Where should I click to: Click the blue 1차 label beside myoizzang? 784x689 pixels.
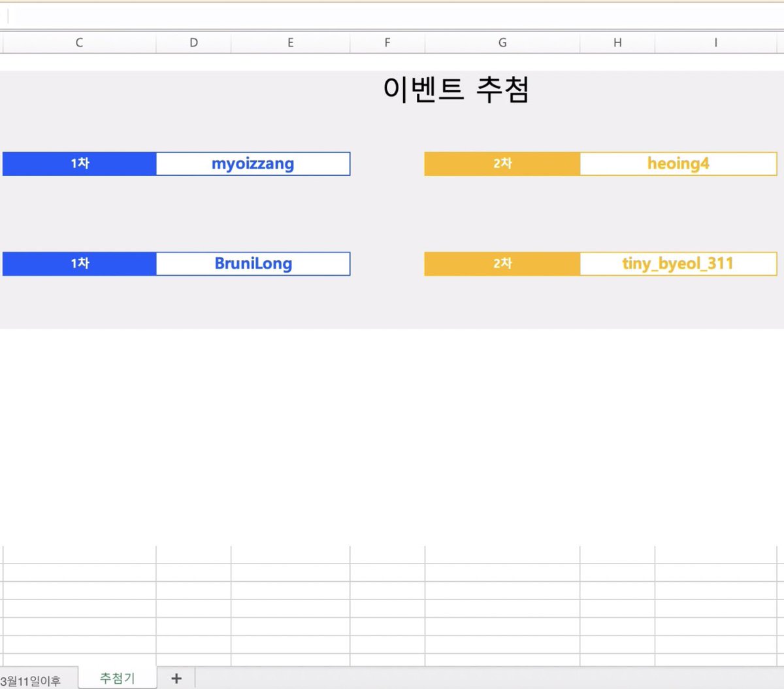[x=80, y=163]
